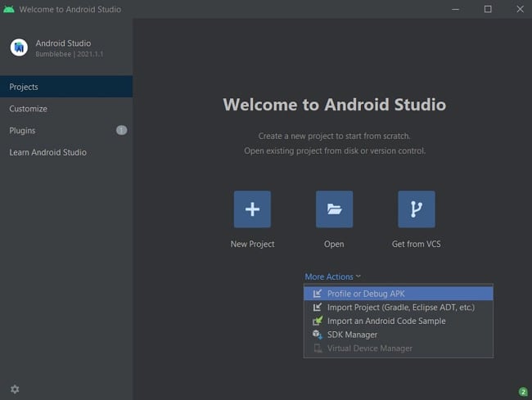Image resolution: width=532 pixels, height=400 pixels.
Task: Click the Profile or Debug APK icon
Action: 318,294
